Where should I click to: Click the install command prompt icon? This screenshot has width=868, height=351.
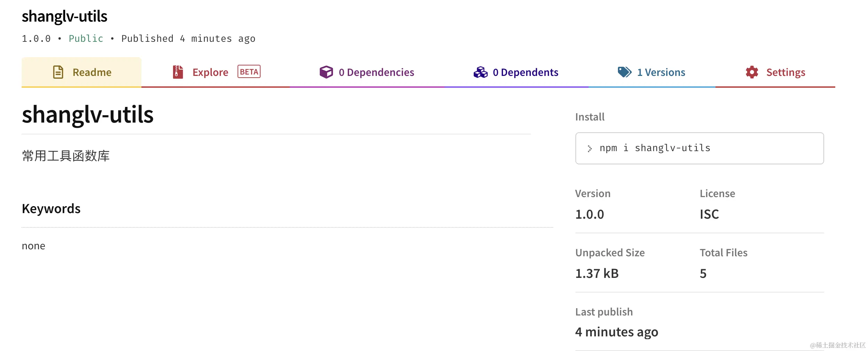coord(590,148)
